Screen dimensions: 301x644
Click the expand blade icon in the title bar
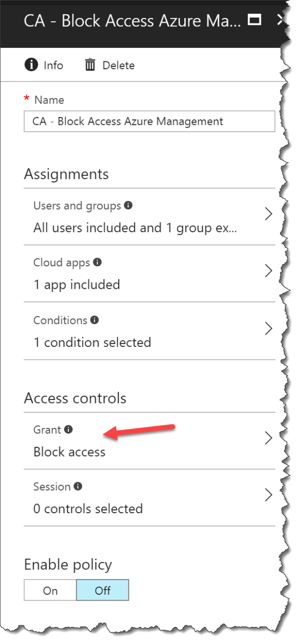coord(254,20)
